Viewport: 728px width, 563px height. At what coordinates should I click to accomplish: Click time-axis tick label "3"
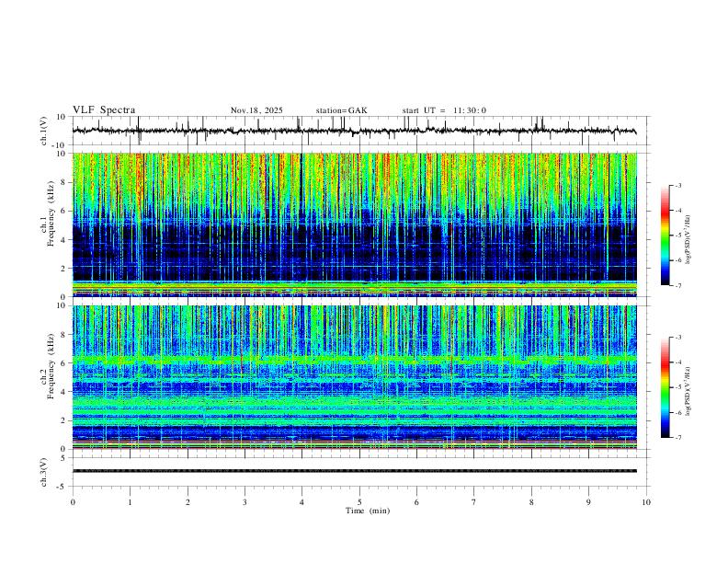[245, 502]
